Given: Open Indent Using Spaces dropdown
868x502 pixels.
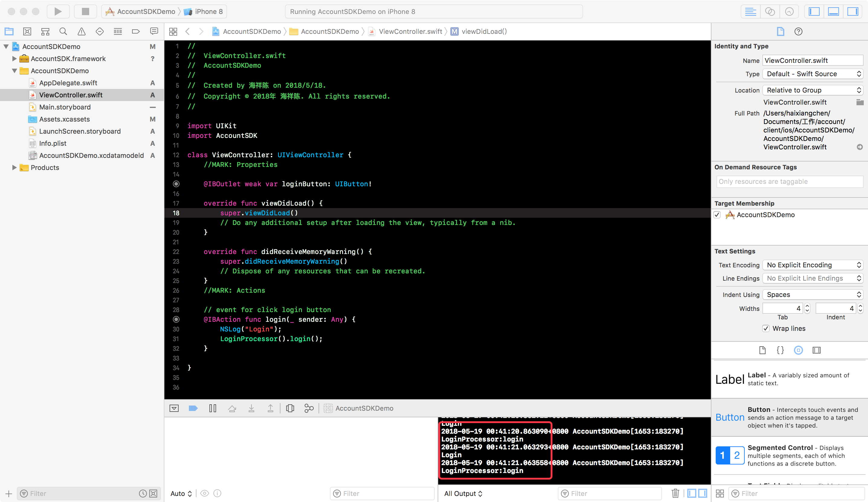Looking at the screenshot, I should (813, 294).
